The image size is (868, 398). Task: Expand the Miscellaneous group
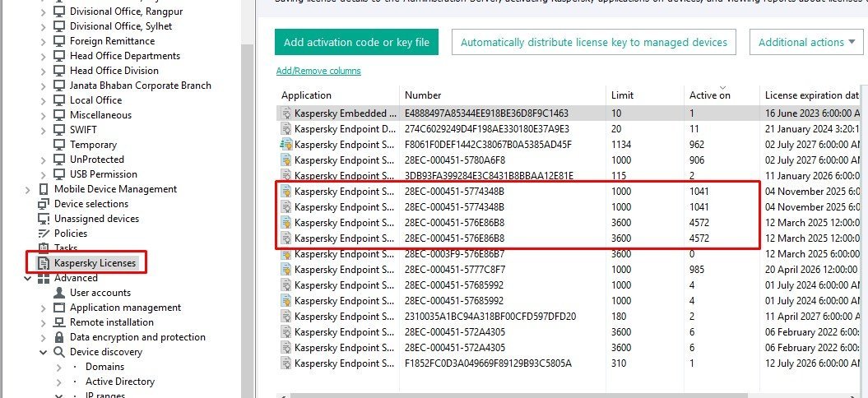tap(44, 115)
